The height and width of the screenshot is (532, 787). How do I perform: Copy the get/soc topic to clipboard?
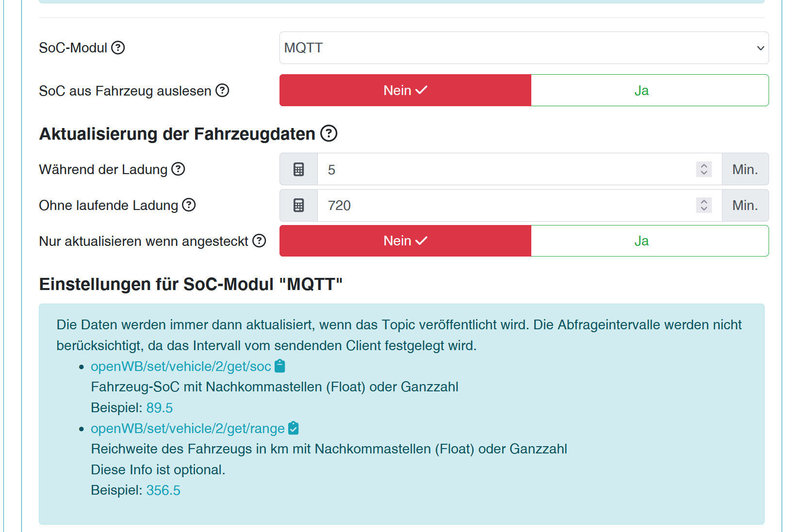point(280,366)
